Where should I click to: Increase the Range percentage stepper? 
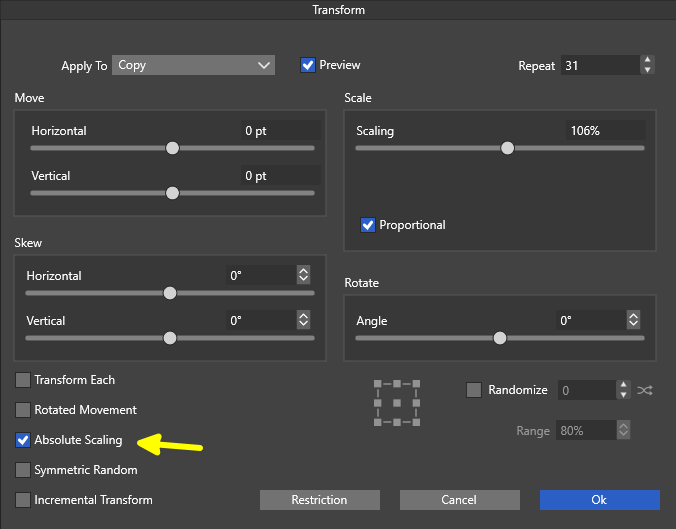click(x=623, y=426)
